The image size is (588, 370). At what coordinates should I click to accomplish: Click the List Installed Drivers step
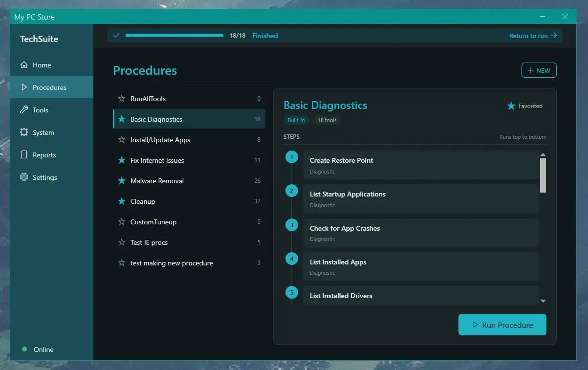click(x=421, y=296)
